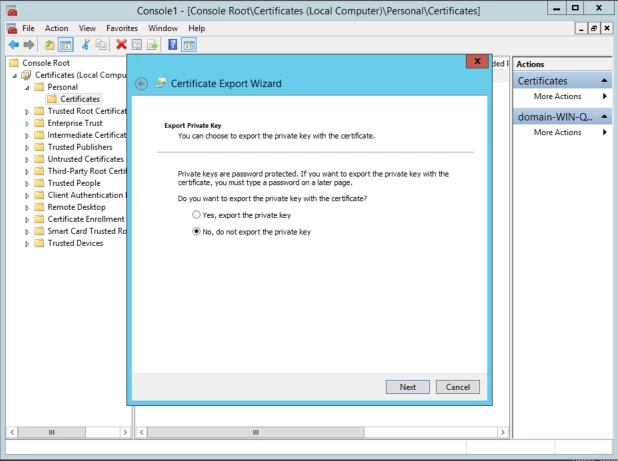Click the Copy toolbar icon
The height and width of the screenshot is (461, 618).
(x=101, y=45)
